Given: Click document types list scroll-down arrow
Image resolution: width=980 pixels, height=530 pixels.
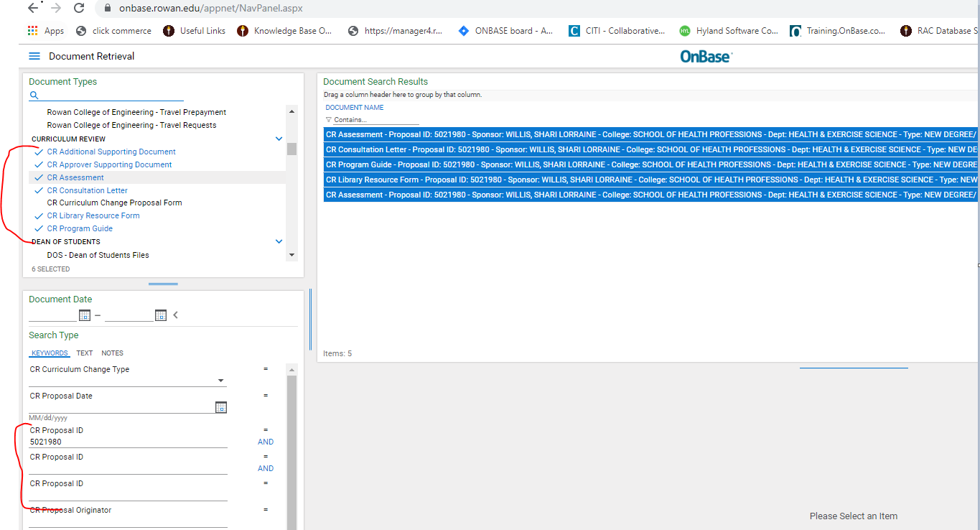Looking at the screenshot, I should coord(291,254).
